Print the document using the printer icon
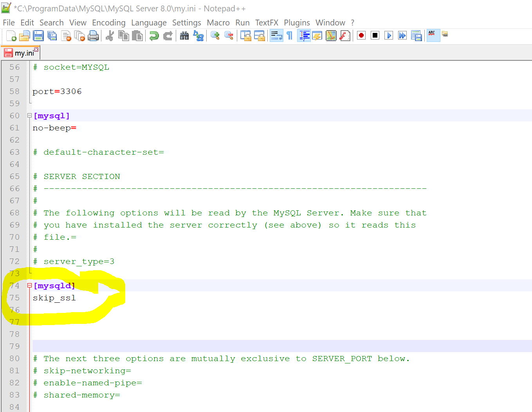 coord(93,36)
